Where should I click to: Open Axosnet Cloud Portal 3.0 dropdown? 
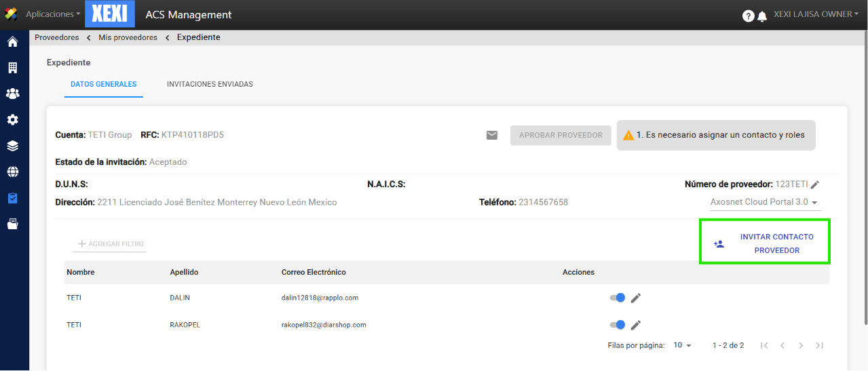(764, 202)
